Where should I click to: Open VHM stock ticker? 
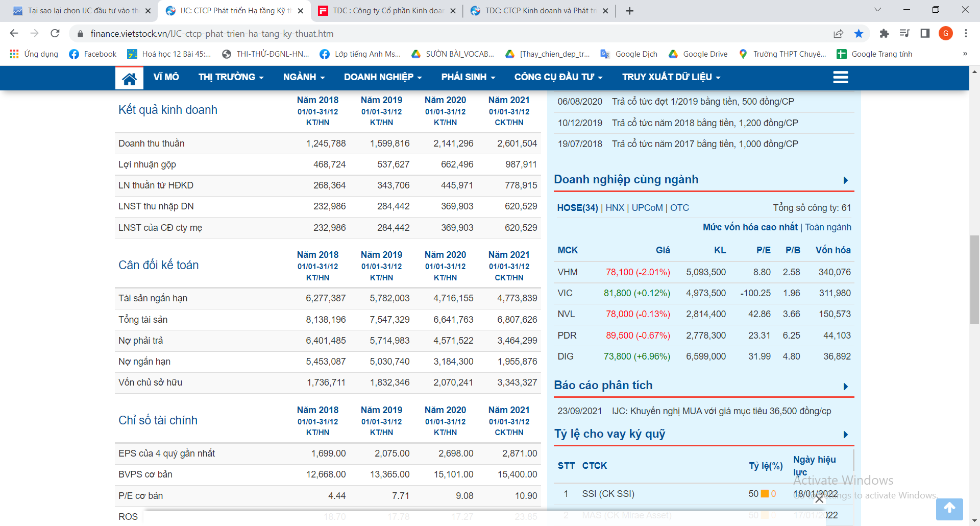[567, 272]
